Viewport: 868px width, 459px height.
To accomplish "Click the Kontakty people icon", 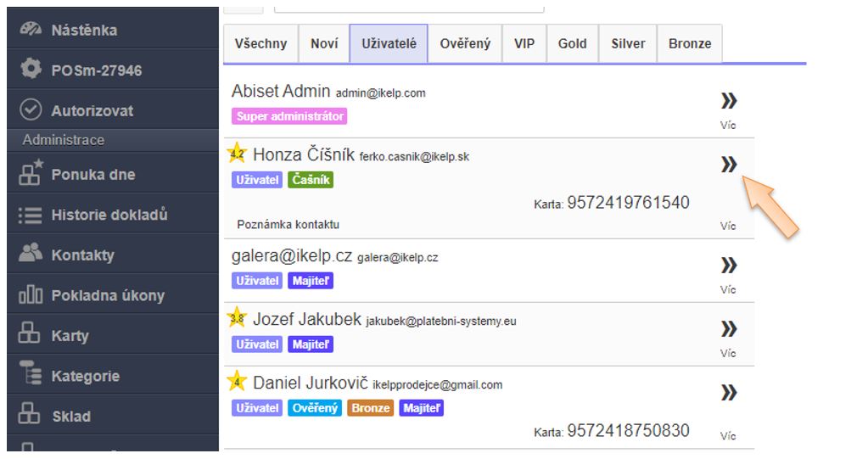I will (x=31, y=254).
